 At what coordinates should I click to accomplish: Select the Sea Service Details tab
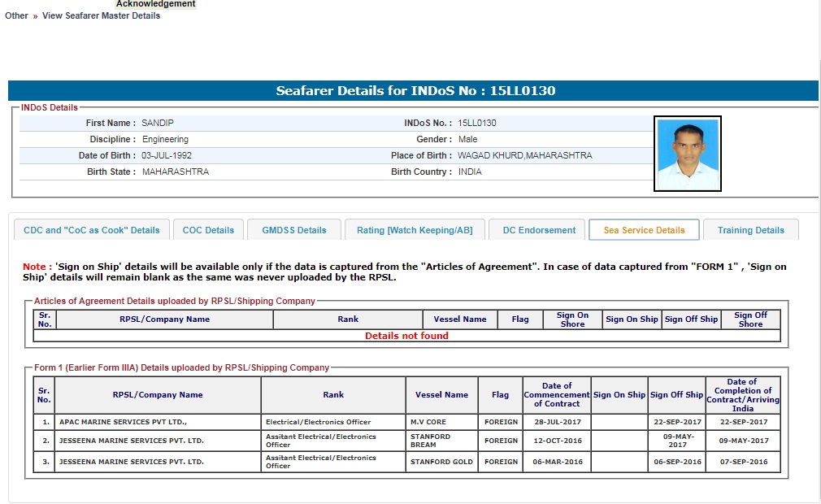point(644,230)
